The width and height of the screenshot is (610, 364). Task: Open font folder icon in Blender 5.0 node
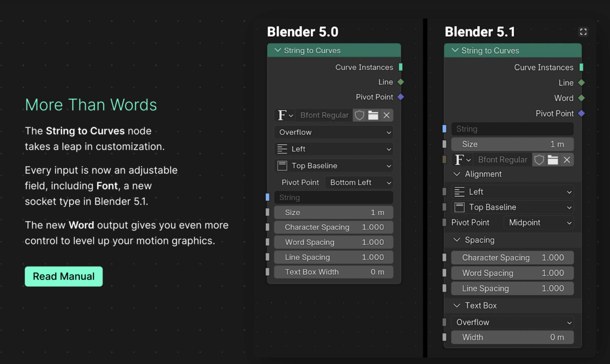373,115
